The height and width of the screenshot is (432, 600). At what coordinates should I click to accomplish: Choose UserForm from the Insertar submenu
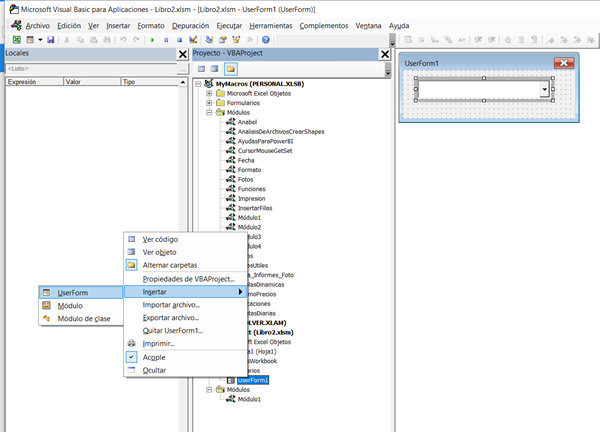[x=72, y=292]
